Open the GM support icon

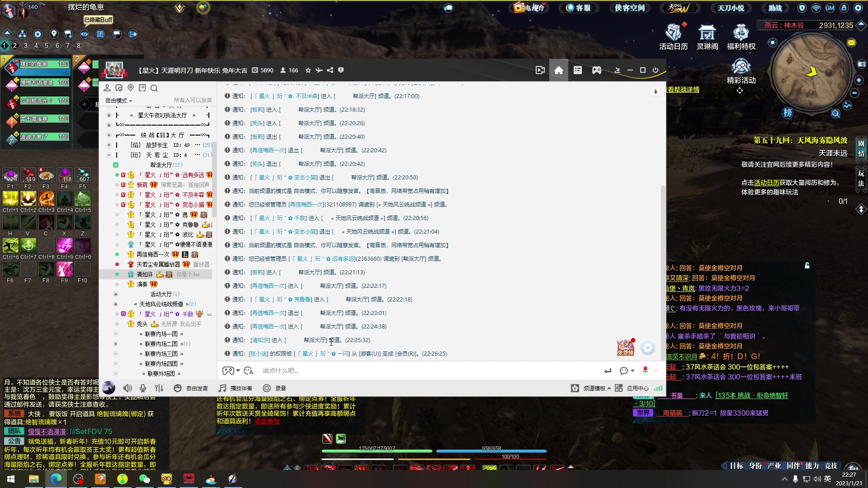830,8
